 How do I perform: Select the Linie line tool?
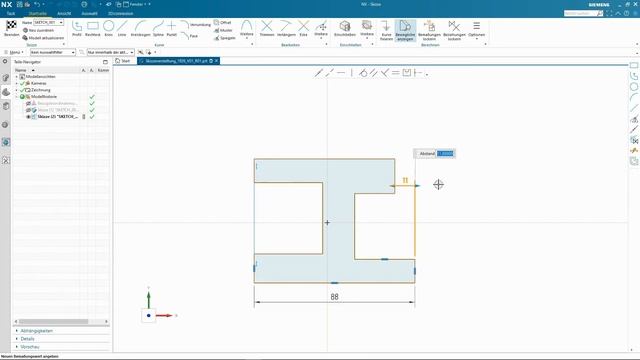pyautogui.click(x=122, y=29)
